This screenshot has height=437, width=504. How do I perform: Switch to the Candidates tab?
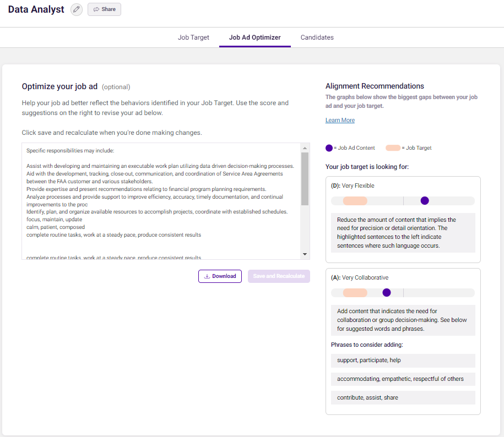[317, 37]
